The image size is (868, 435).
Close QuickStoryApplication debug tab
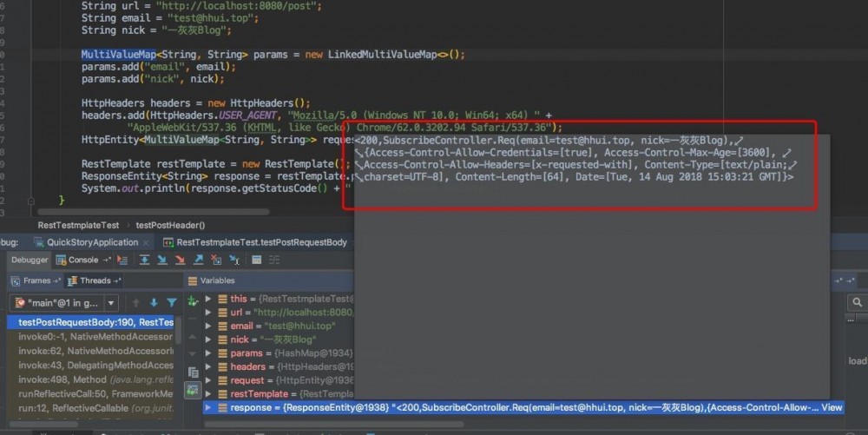[x=146, y=243]
